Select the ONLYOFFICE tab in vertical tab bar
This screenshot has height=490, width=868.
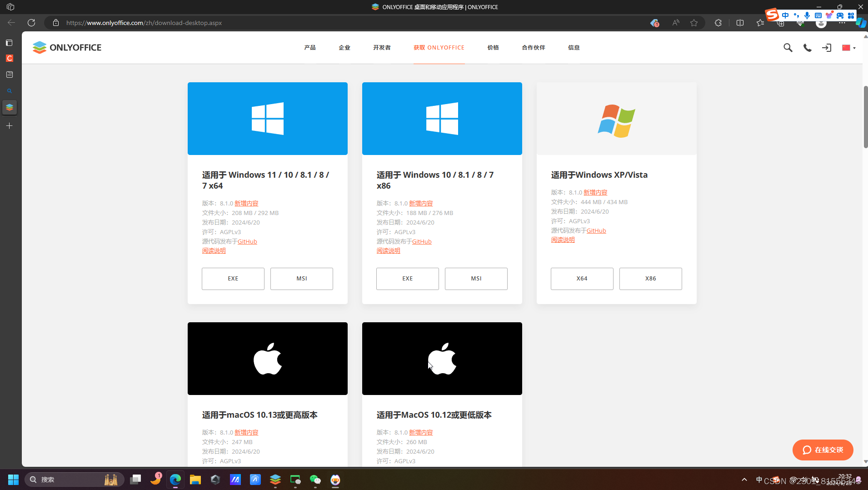pos(10,107)
